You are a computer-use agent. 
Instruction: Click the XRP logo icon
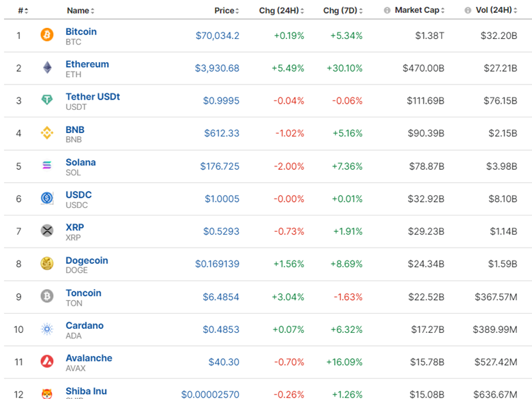47,231
